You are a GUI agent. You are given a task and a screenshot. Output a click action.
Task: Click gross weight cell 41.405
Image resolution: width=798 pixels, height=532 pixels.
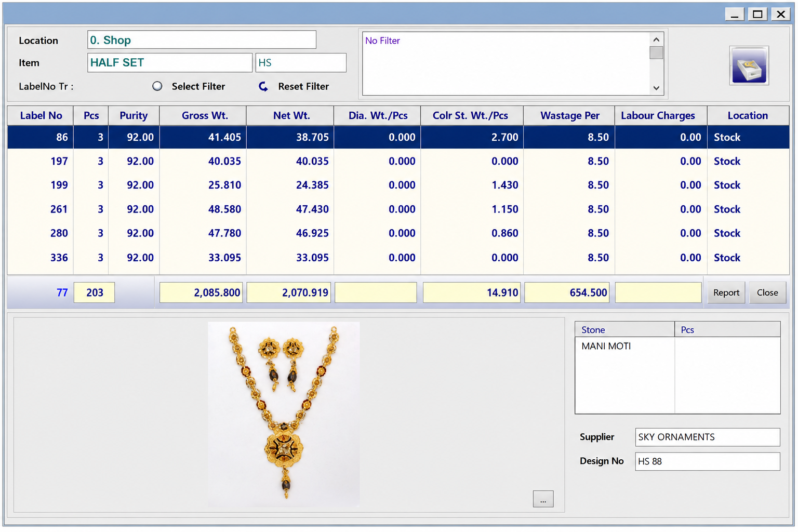click(x=203, y=137)
